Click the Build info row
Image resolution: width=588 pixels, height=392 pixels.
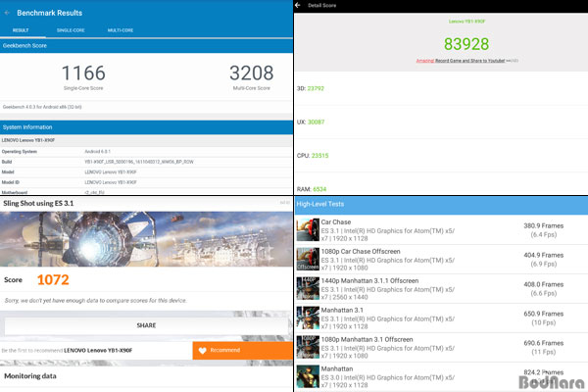point(146,162)
